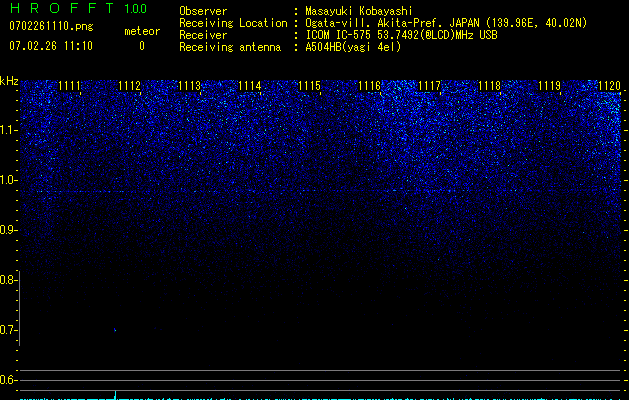Click the 1117 time marker
This screenshot has height=400, width=629.
pyautogui.click(x=429, y=86)
